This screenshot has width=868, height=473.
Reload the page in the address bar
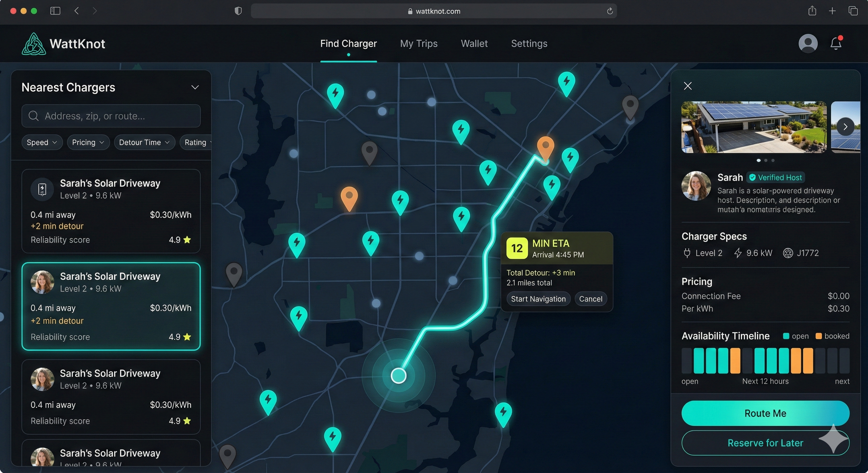[610, 11]
